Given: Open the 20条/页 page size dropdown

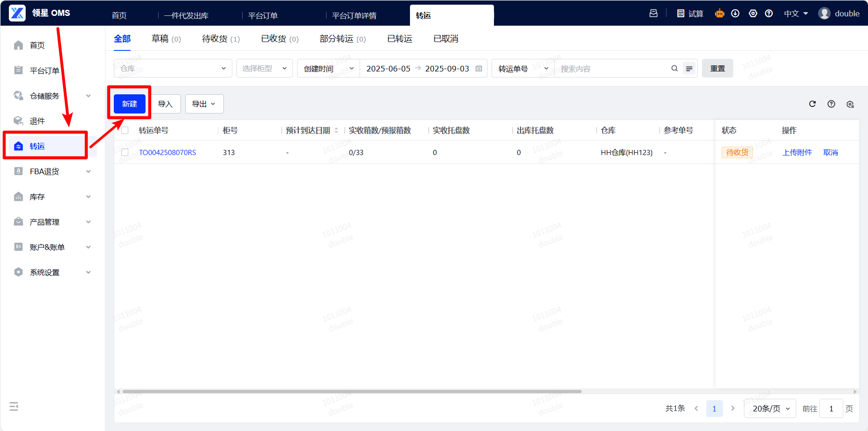Looking at the screenshot, I should point(770,409).
